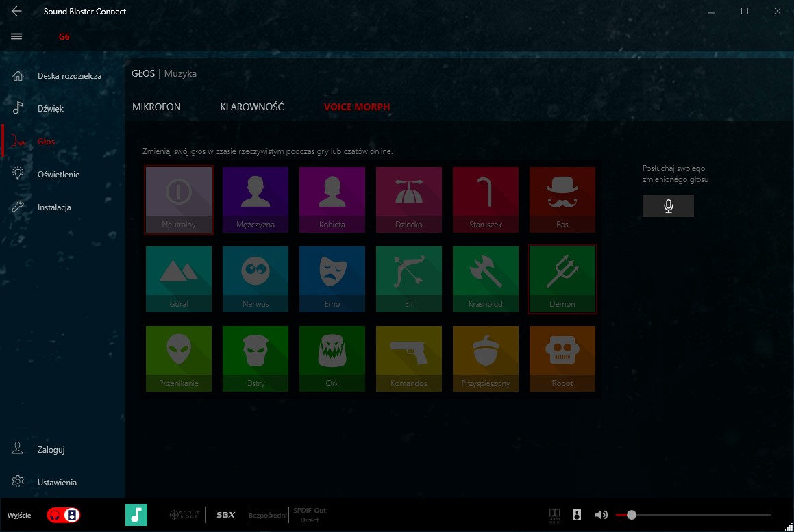Select the Krasnolud voice tile
This screenshot has height=532, width=794.
click(486, 279)
